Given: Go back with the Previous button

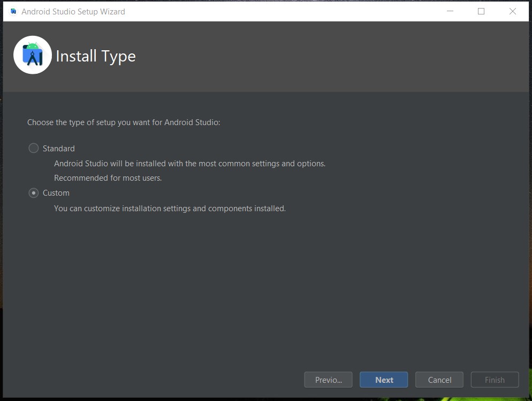Looking at the screenshot, I should pos(328,380).
